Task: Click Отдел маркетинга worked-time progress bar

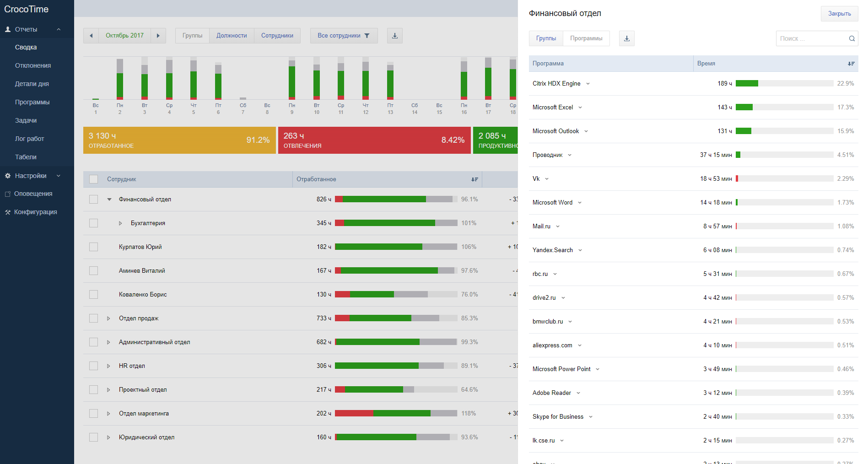Action: pos(396,414)
